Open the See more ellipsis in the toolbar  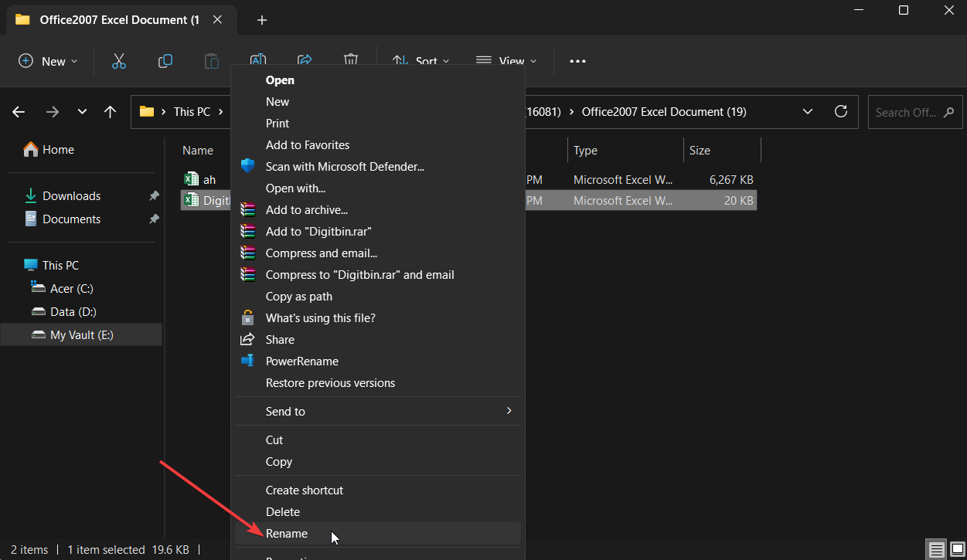pyautogui.click(x=577, y=61)
